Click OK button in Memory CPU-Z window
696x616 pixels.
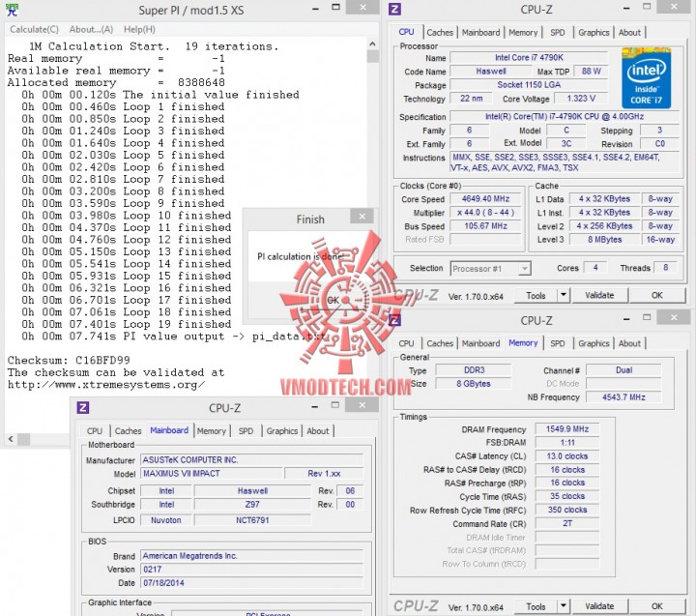[657, 606]
